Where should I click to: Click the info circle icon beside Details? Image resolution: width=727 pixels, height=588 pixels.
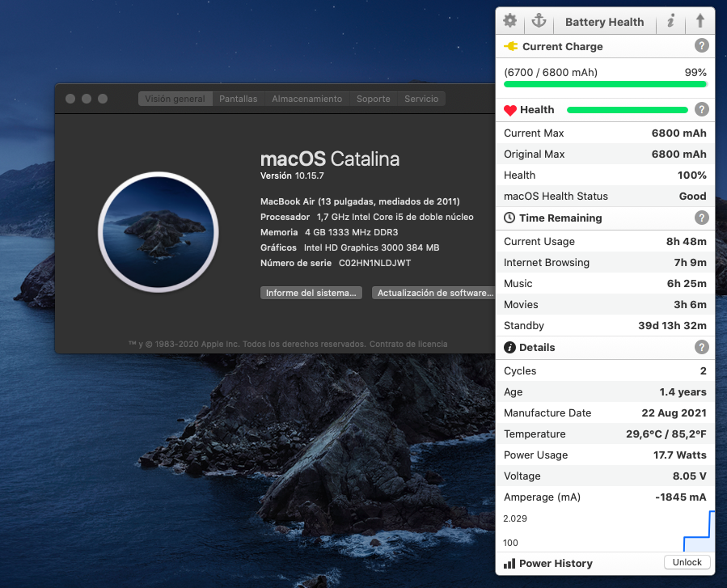coord(509,347)
